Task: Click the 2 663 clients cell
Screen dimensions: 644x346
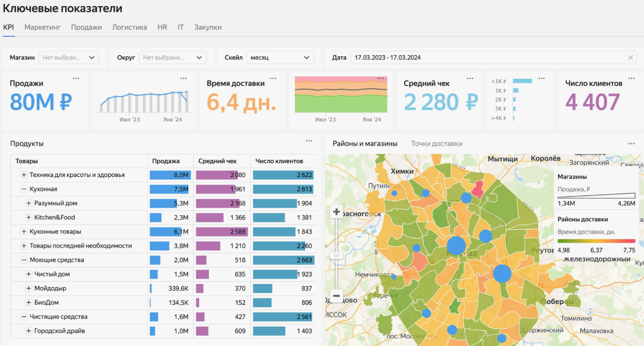Action: (283, 260)
